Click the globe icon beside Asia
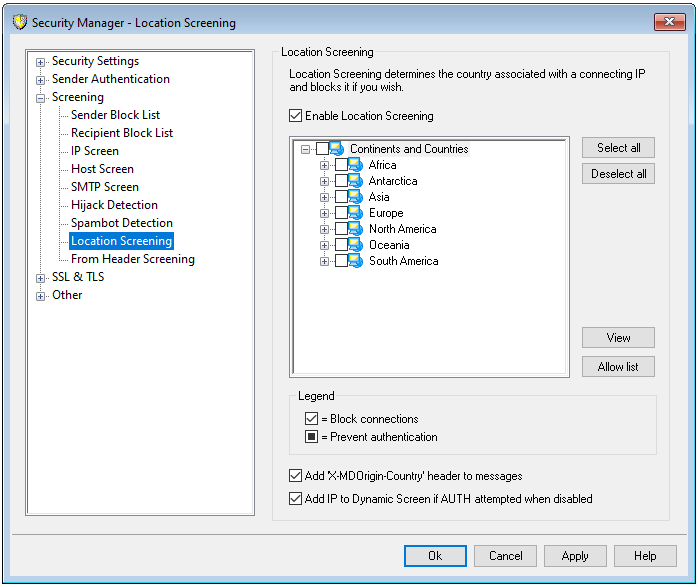The height and width of the screenshot is (587, 698). pos(356,197)
